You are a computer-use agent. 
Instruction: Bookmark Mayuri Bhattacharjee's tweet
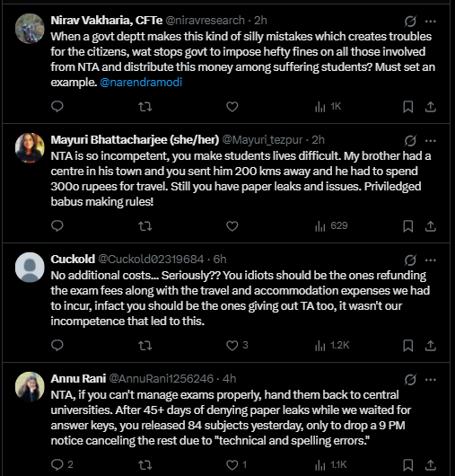tap(408, 226)
